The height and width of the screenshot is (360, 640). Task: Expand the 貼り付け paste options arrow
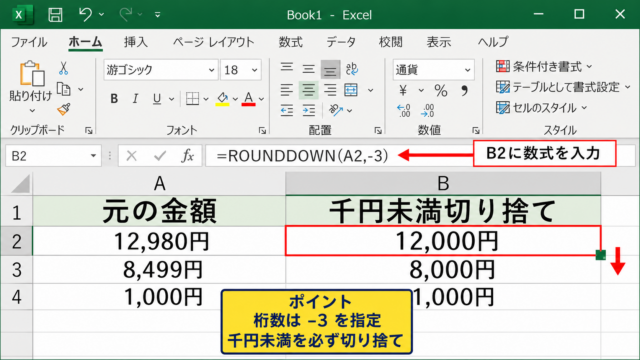coord(32,110)
